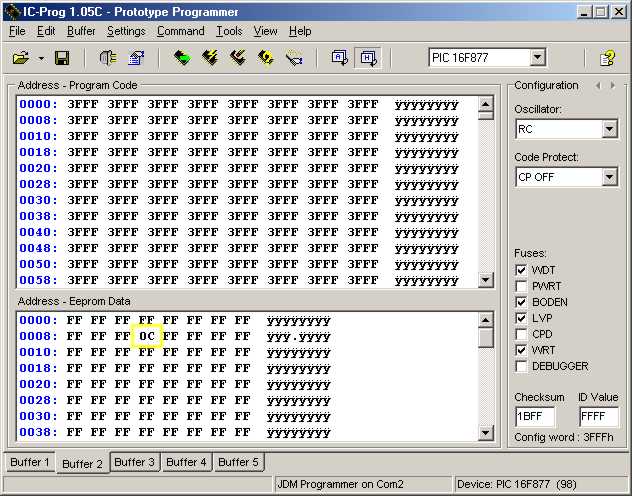632x496 pixels.
Task: Open the View menu
Action: click(265, 31)
